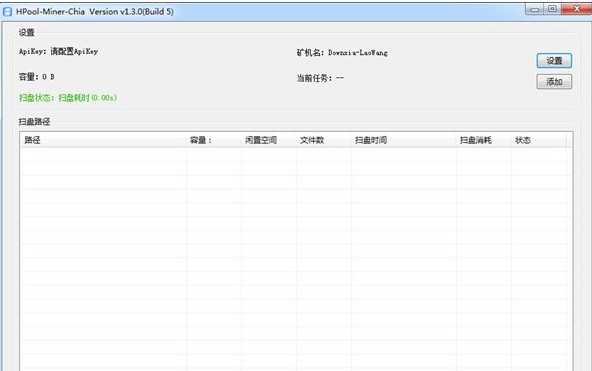The width and height of the screenshot is (592, 371).
Task: Click the green 扫盘状态 status text
Action: pyautogui.click(x=68, y=98)
